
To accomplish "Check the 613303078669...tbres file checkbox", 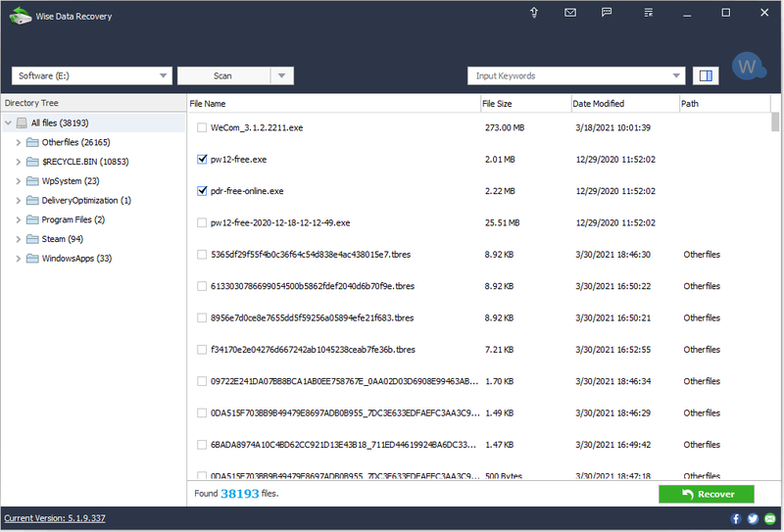I will click(202, 286).
